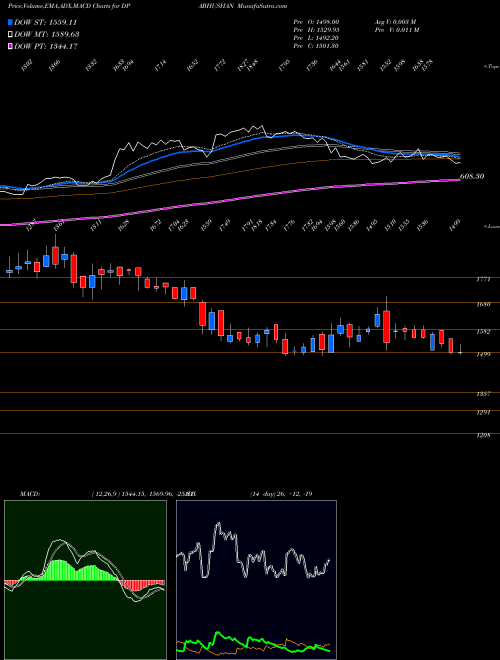This screenshot has height=660, width=500.
Task: Click the 'Pre V: 0.011 M' volume text
Action: pos(398,30)
